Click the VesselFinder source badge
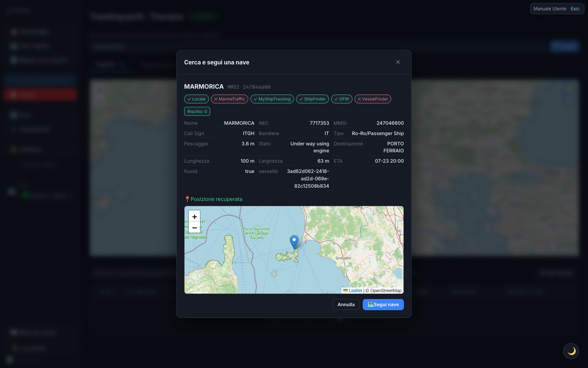Viewport: 588px width, 368px height. pyautogui.click(x=373, y=99)
